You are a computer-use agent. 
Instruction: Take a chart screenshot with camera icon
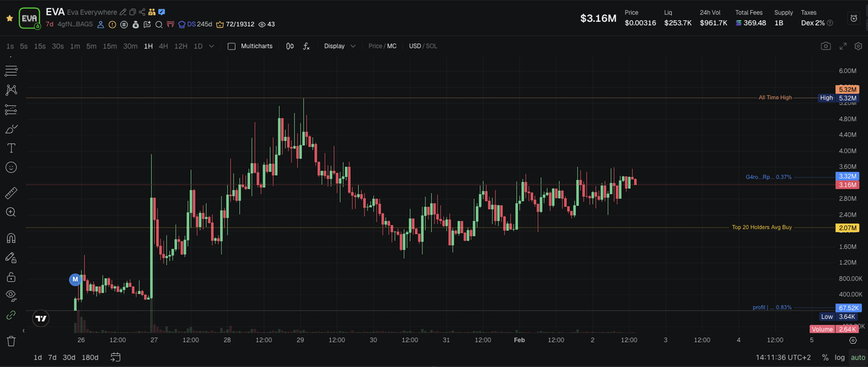click(825, 46)
